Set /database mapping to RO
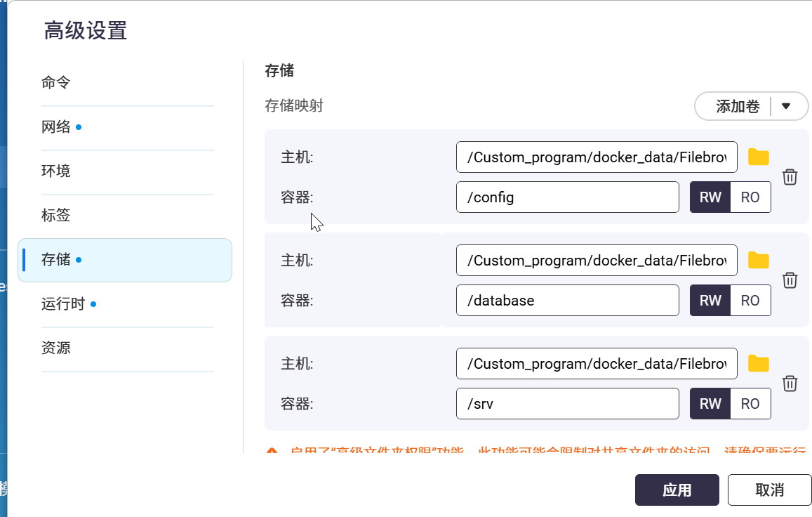Viewport: 812px width, 517px height. [x=750, y=301]
